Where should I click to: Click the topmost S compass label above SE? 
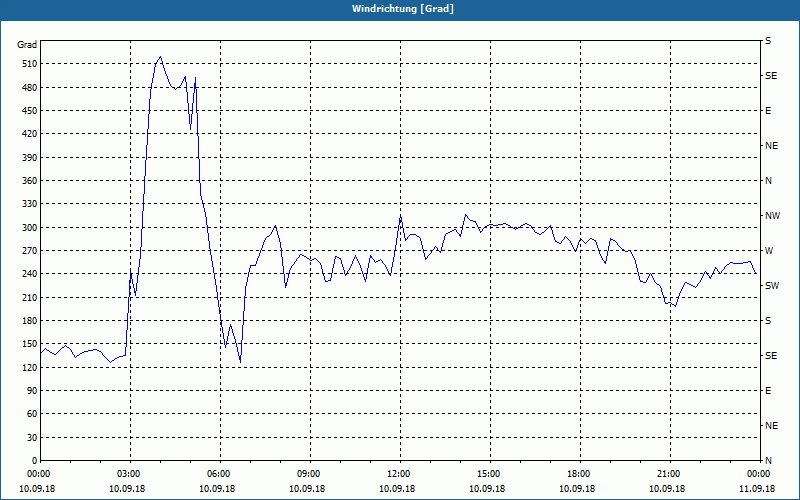pos(768,41)
